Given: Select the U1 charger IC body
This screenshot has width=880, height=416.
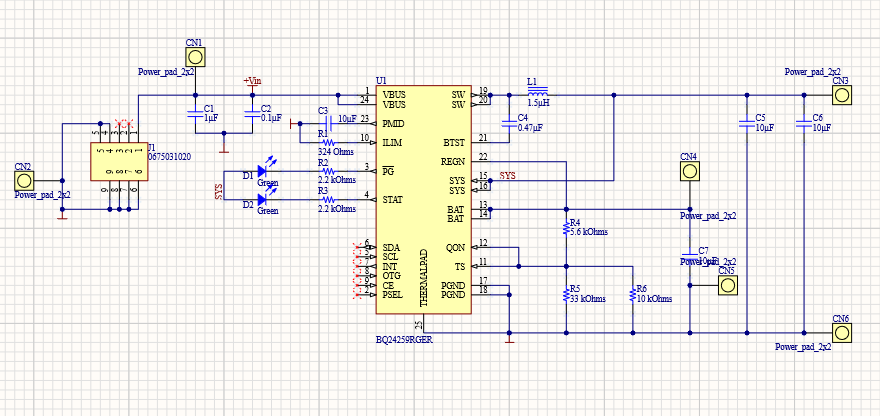Looking at the screenshot, I should [x=423, y=199].
